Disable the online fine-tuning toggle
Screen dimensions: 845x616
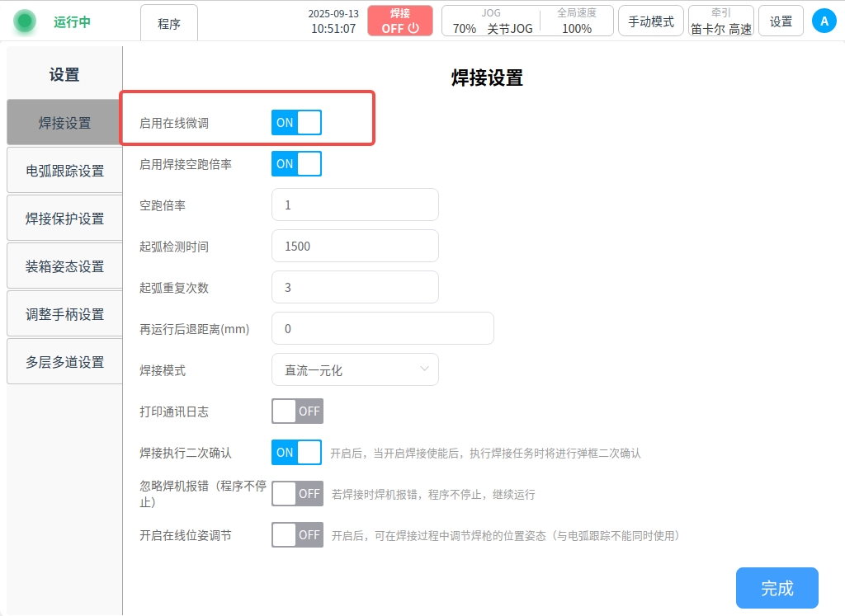296,123
